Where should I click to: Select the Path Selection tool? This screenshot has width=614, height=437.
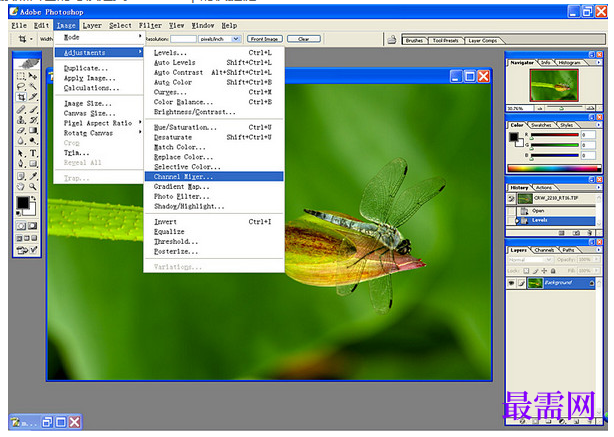pos(21,153)
